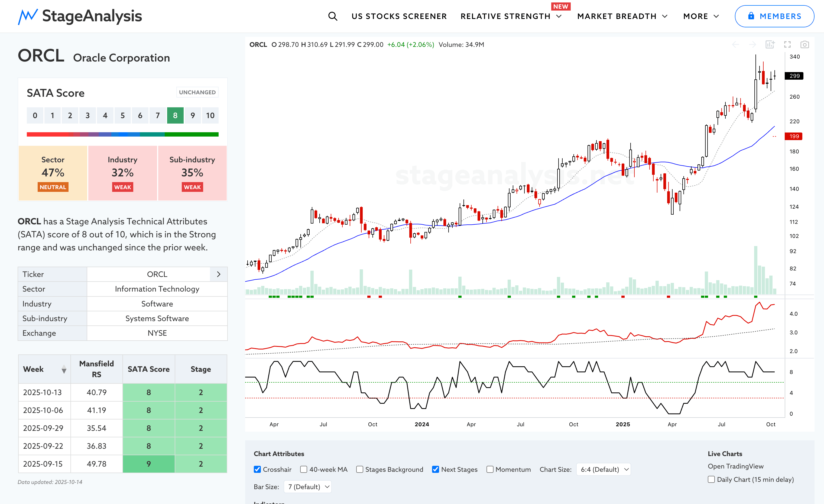Open the Market Breadth menu

[x=622, y=16]
